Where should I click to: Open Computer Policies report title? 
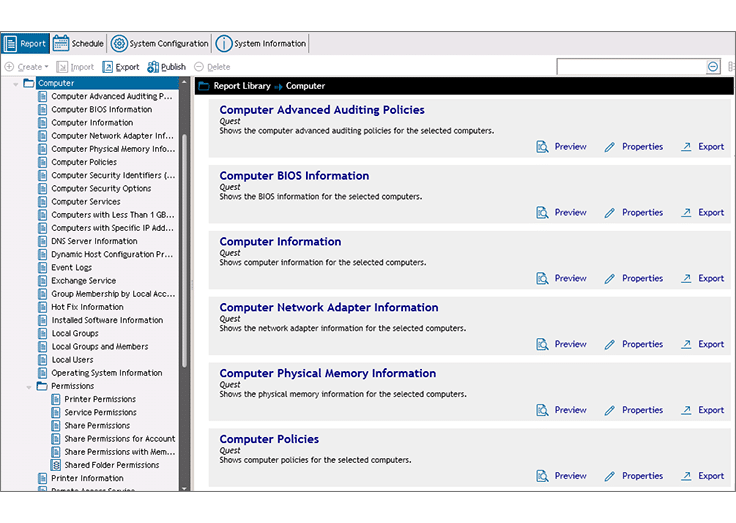point(269,439)
